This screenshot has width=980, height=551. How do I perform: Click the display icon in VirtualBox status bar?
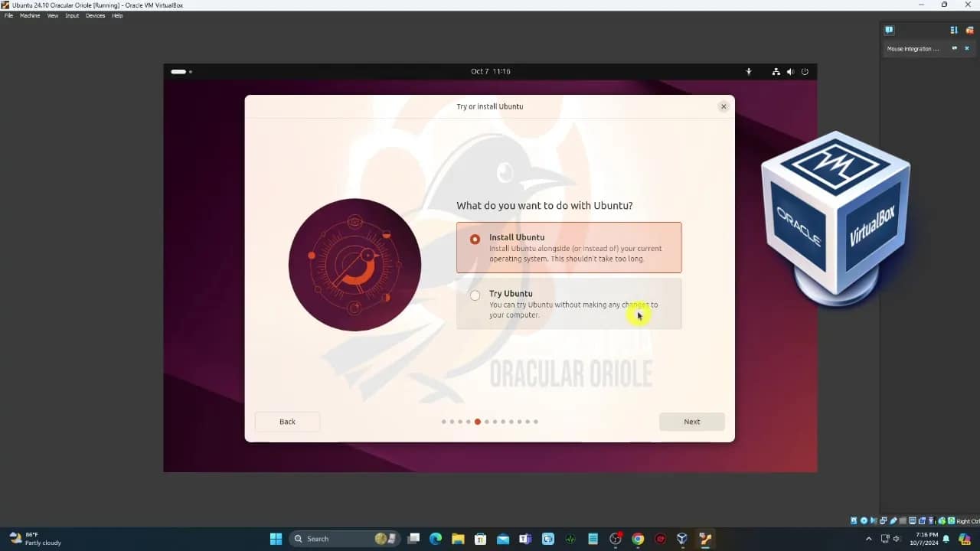912,520
